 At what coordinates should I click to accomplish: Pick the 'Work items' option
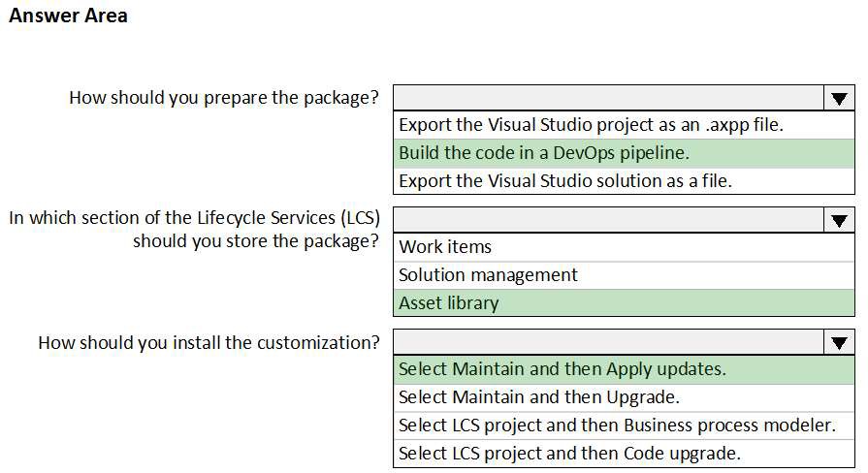point(446,247)
